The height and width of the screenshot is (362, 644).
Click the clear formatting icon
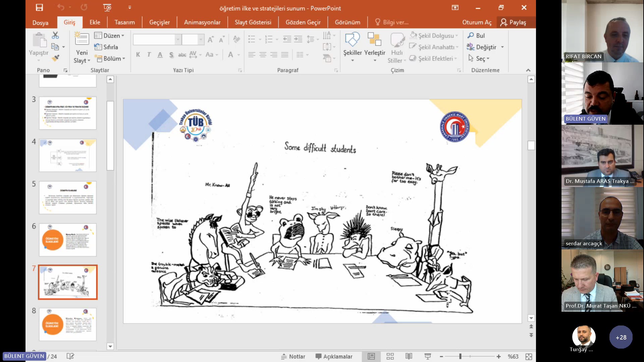[x=236, y=40]
